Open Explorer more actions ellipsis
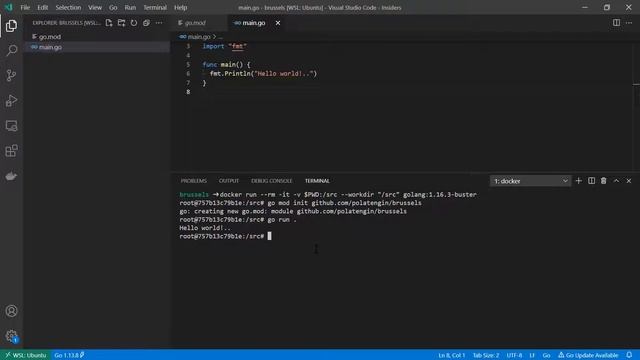This screenshot has width=640, height=360. click(159, 23)
